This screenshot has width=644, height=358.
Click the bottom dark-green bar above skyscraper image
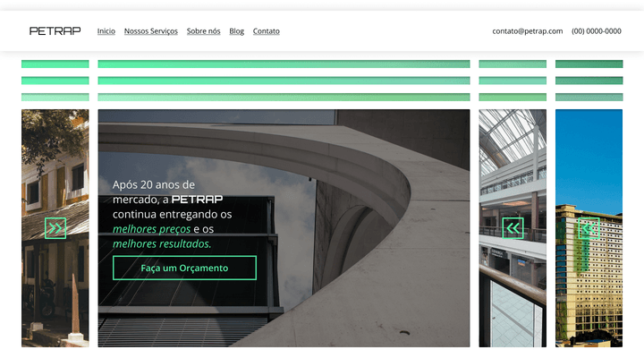589,97
